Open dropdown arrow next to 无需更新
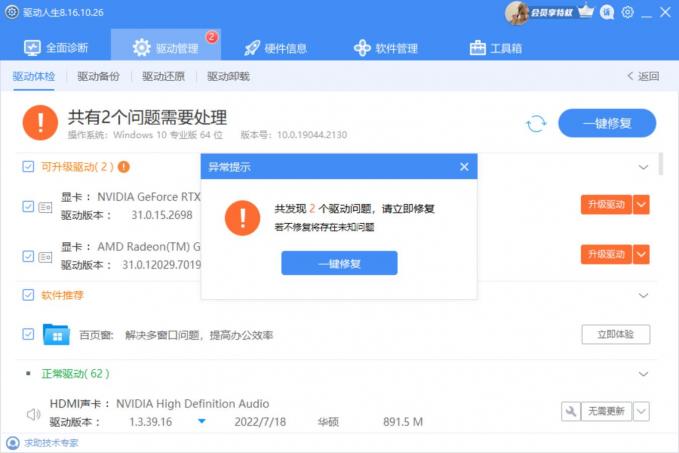Screen dimensions: 679x453 642,411
